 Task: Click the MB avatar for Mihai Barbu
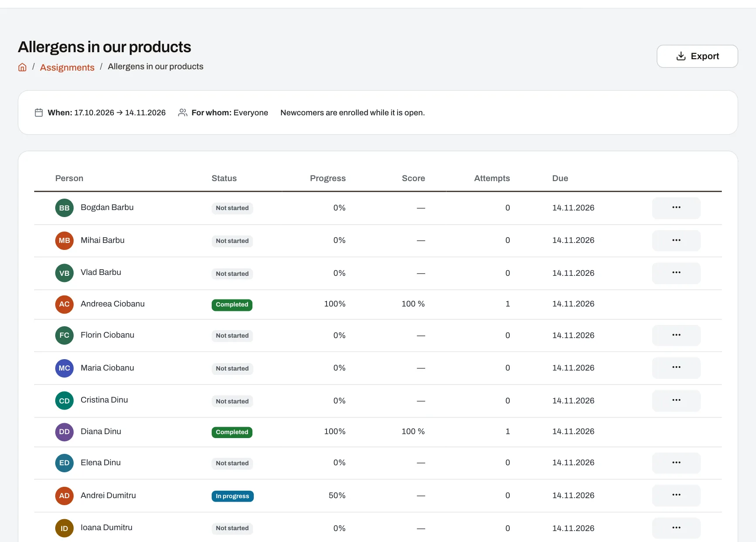click(64, 241)
